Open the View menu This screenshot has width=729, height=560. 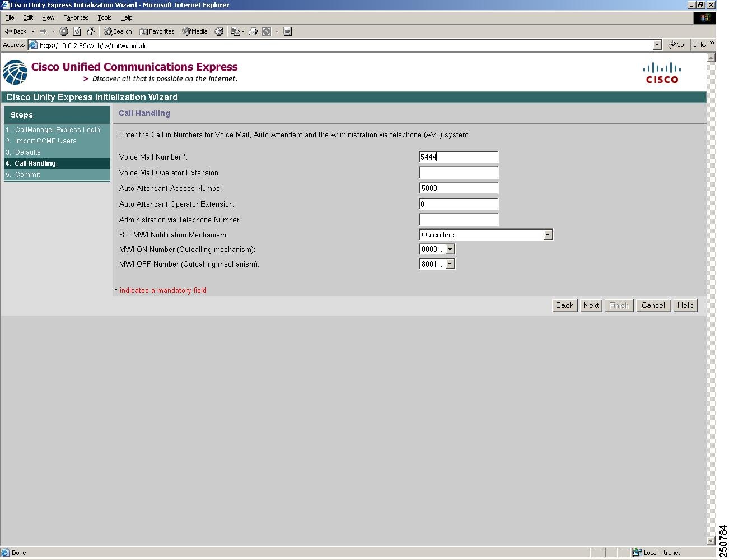(x=48, y=17)
